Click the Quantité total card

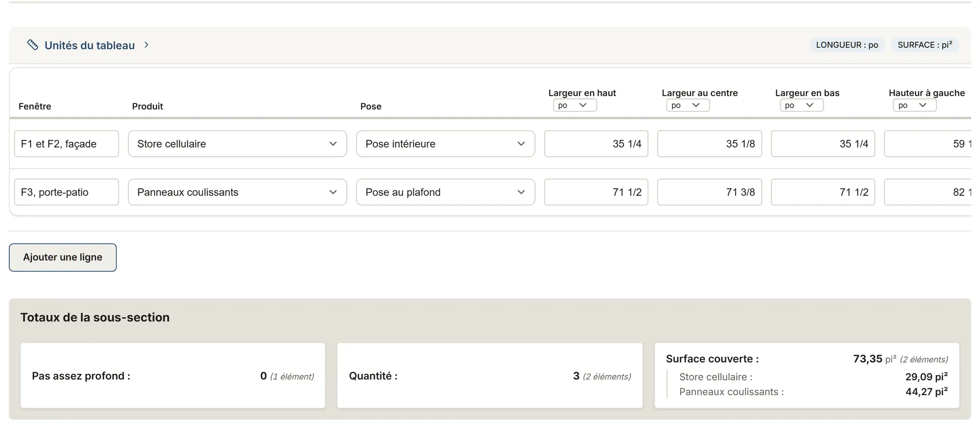coord(490,376)
